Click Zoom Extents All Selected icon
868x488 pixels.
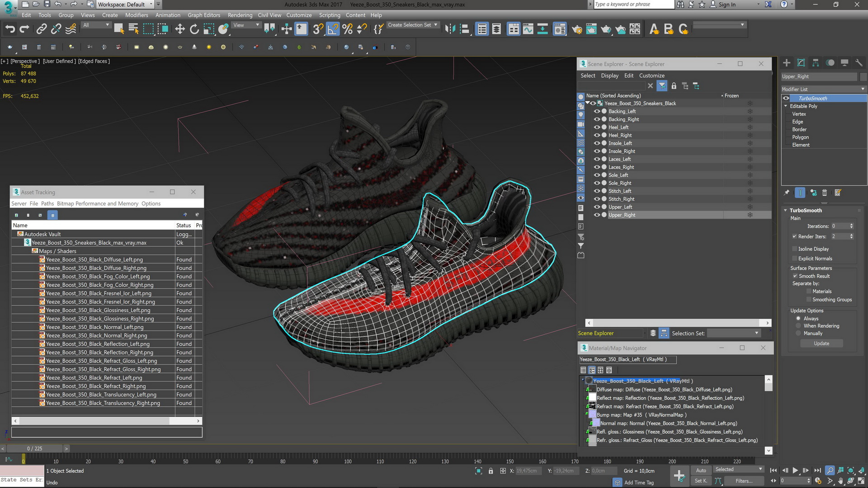click(x=851, y=470)
